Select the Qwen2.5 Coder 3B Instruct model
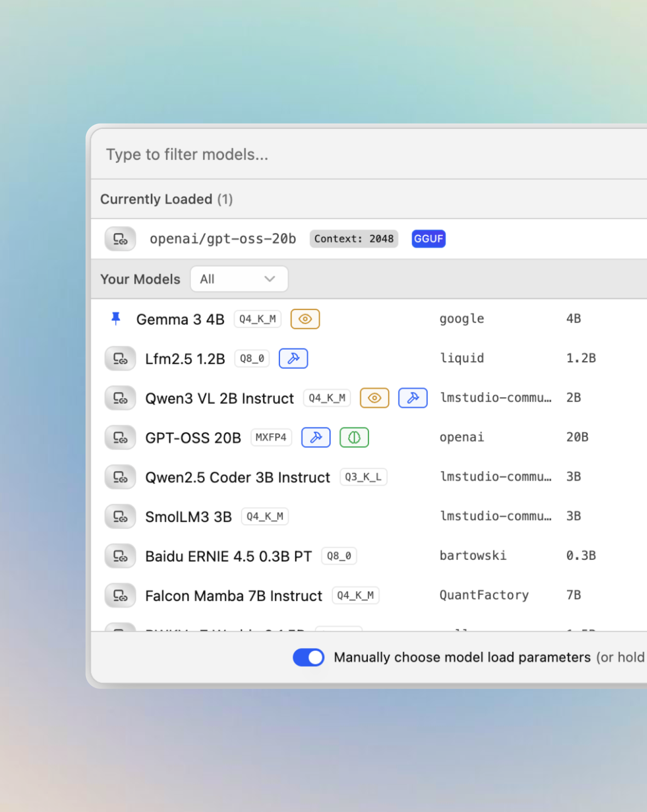647x812 pixels. 238,477
